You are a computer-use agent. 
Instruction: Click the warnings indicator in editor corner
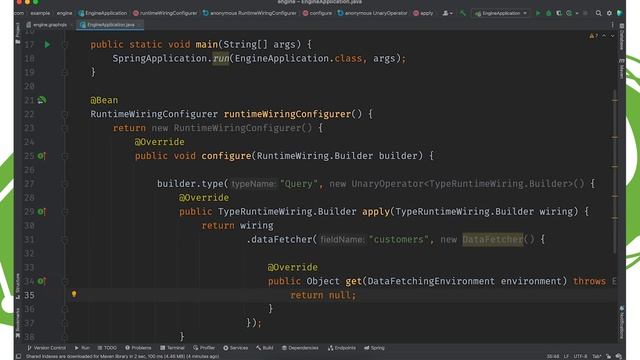(x=593, y=36)
